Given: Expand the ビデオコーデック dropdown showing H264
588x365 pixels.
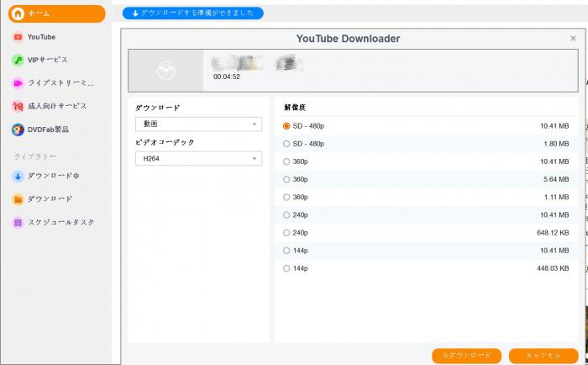Looking at the screenshot, I should point(198,158).
